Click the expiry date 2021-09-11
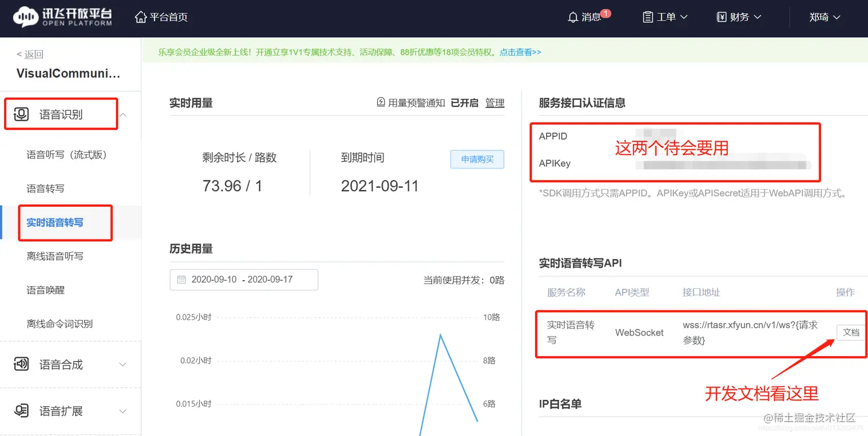Image resolution: width=868 pixels, height=436 pixels. click(380, 186)
